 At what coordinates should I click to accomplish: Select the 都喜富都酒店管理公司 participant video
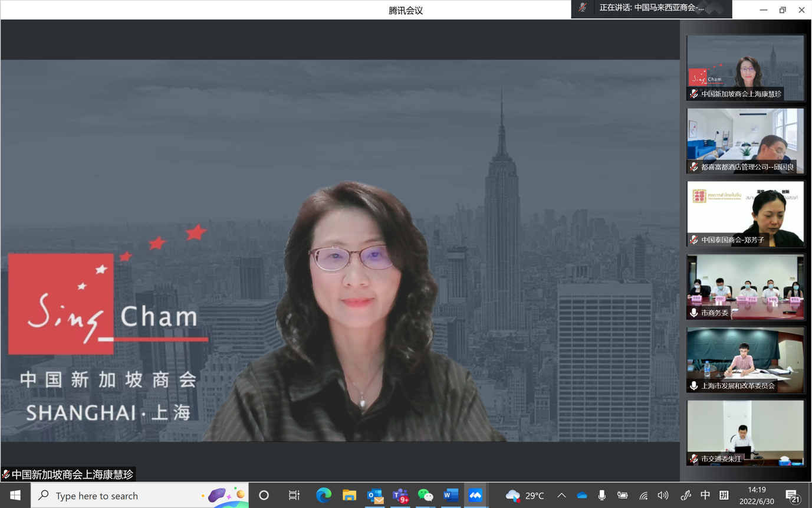coord(745,141)
